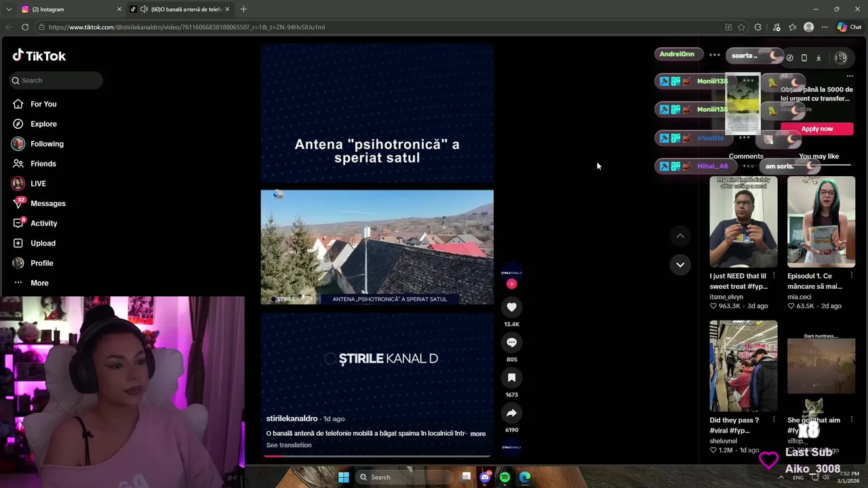Expand the More menu in sidebar
Image resolution: width=868 pixels, height=488 pixels.
coord(39,283)
